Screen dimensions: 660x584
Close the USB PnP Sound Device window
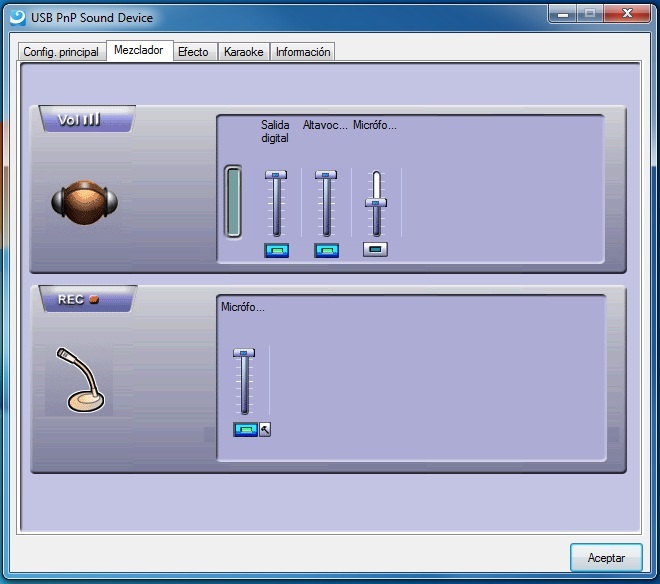[627, 14]
